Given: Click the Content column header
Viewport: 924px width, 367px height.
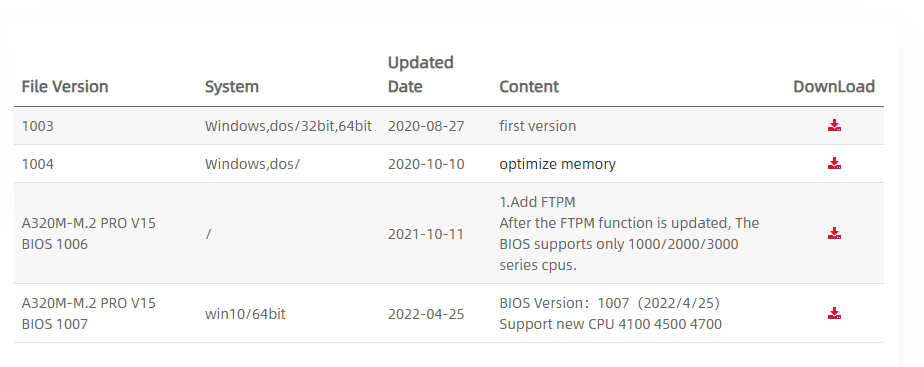Looking at the screenshot, I should [529, 87].
